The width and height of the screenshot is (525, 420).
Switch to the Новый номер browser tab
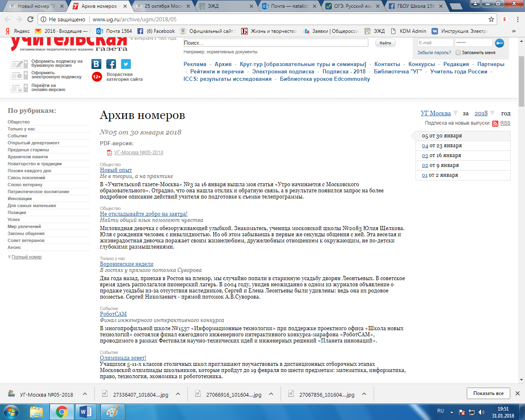37,6
